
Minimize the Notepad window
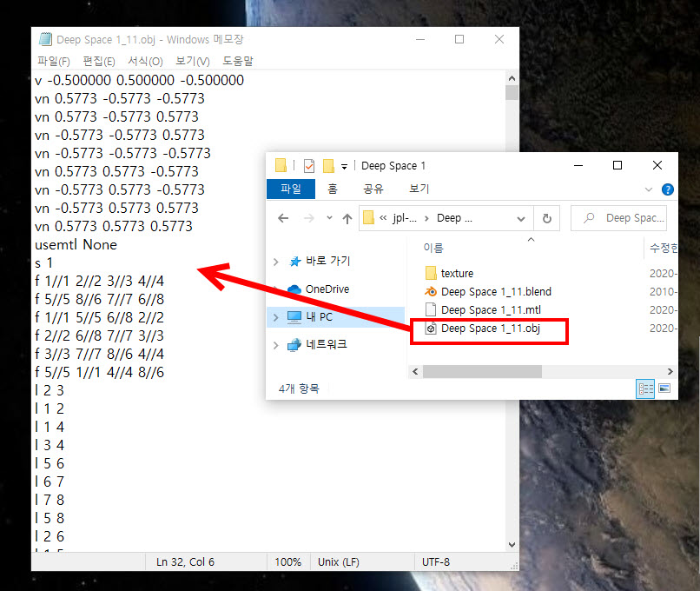(x=420, y=39)
